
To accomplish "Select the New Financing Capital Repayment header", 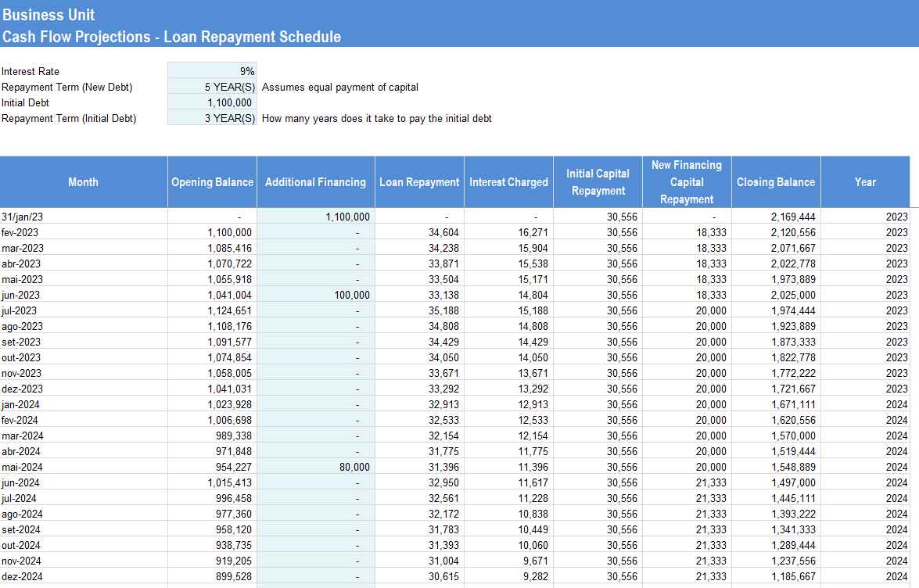I will point(686,181).
